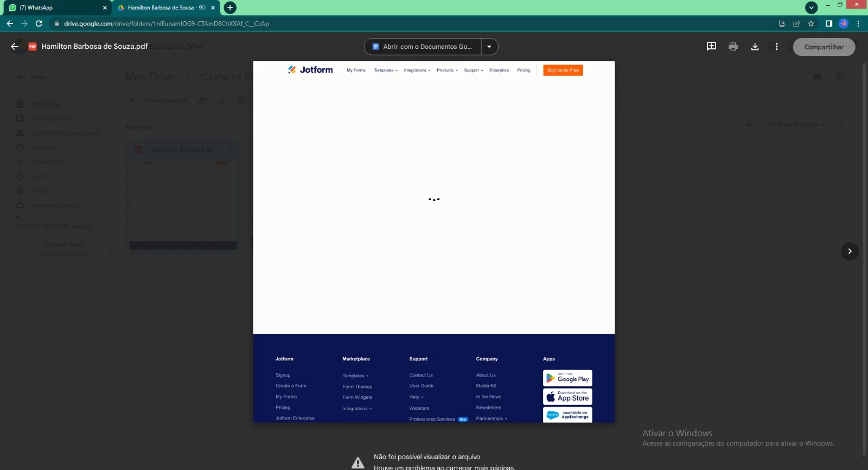868x470 pixels.
Task: Expand Templates in Marketplace footer
Action: pos(355,376)
